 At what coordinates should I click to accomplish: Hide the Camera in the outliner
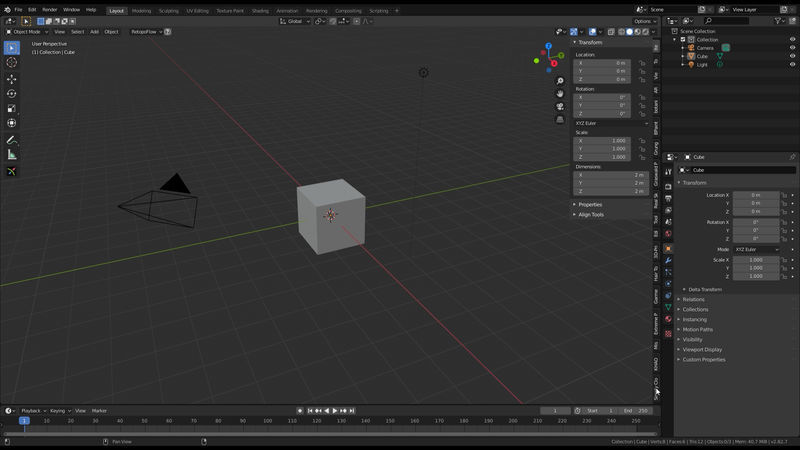792,48
